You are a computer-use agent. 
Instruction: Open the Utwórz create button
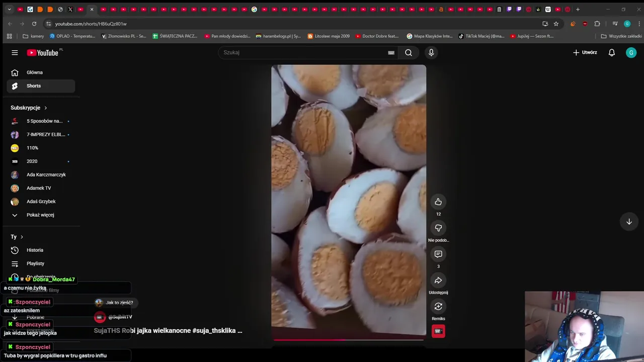pos(585,52)
